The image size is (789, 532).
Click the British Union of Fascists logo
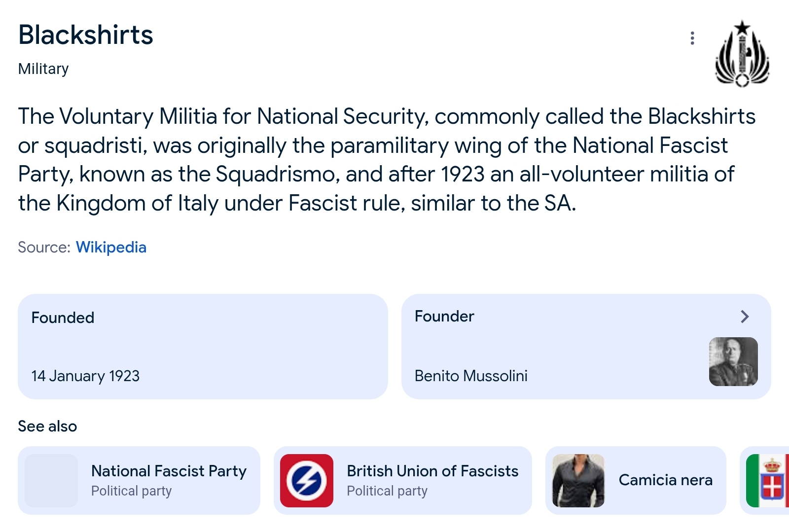point(307,481)
